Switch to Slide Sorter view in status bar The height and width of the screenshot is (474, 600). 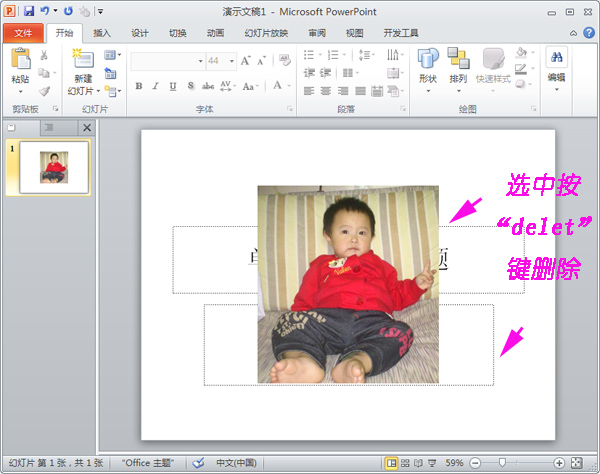[405, 463]
